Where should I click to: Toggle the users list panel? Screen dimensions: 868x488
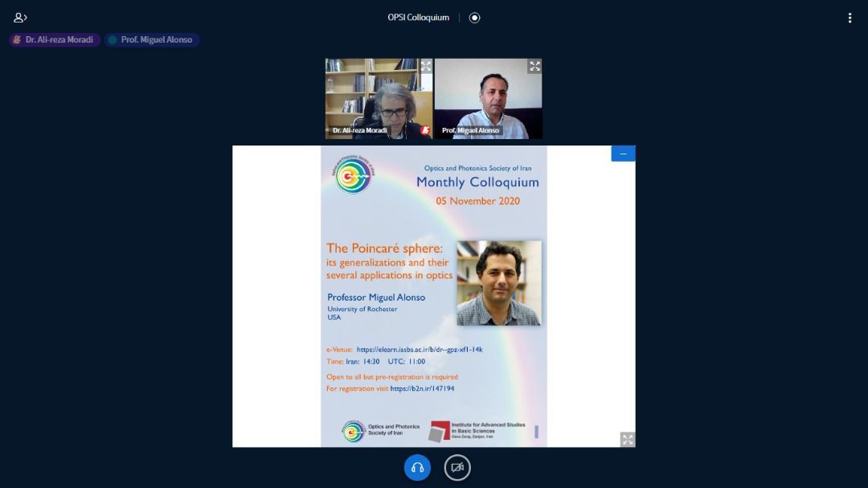20,18
